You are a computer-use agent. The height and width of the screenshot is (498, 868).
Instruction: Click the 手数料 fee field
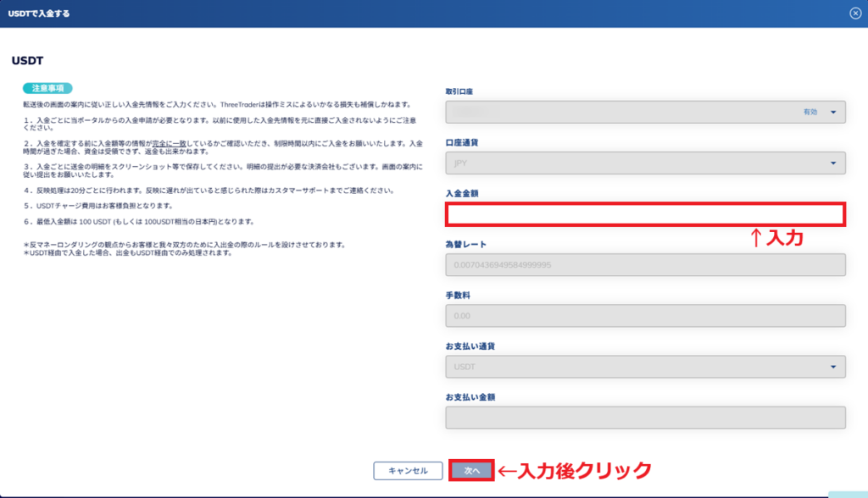click(644, 315)
